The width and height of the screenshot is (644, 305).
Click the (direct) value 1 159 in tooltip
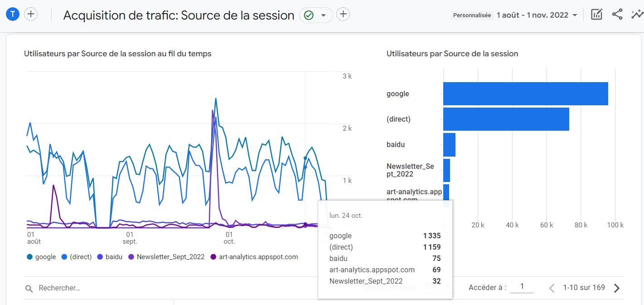pos(432,247)
